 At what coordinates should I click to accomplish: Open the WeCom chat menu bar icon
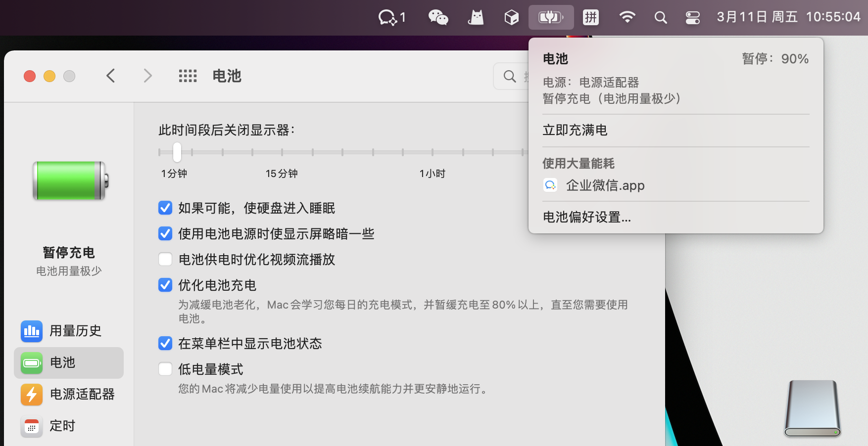coord(392,17)
